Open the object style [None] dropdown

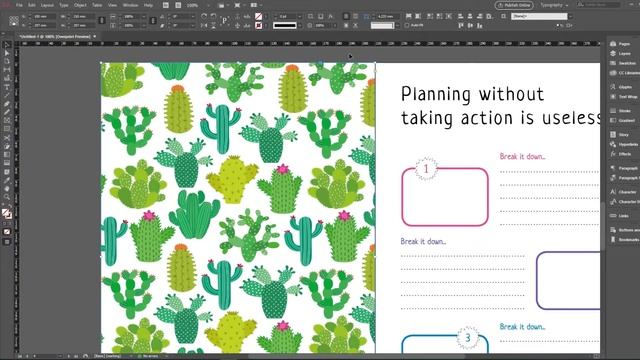pyautogui.click(x=571, y=16)
